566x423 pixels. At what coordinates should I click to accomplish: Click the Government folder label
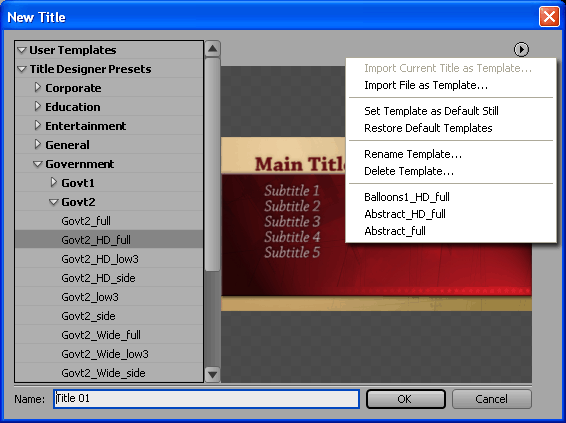[x=80, y=164]
